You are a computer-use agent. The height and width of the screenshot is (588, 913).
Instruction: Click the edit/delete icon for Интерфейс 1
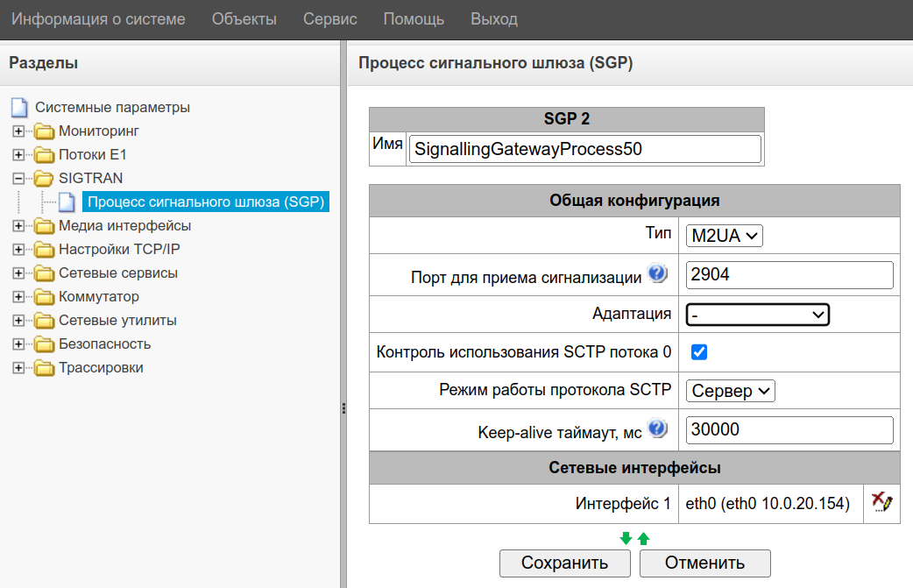[881, 503]
